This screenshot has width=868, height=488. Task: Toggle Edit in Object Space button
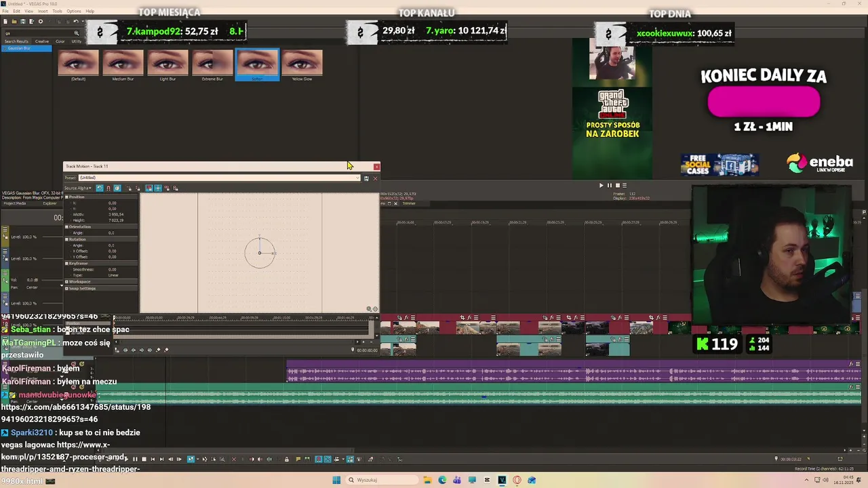(117, 188)
